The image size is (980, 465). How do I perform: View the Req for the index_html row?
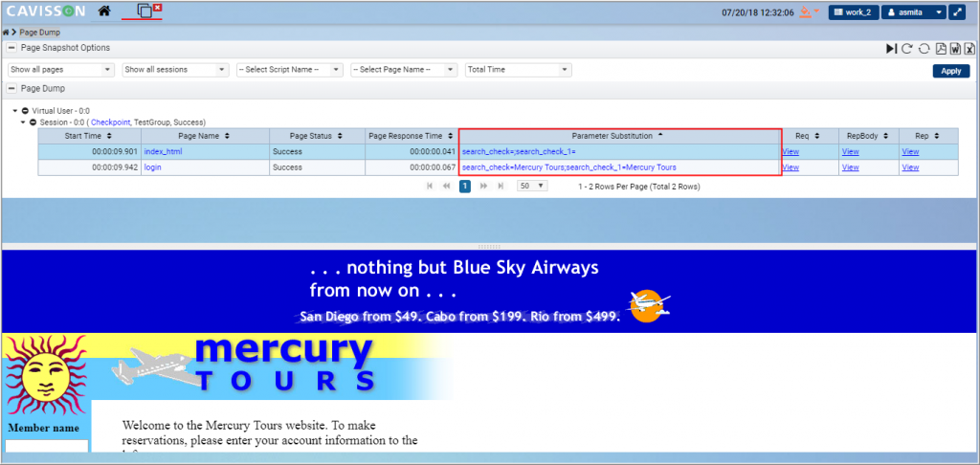tap(791, 152)
